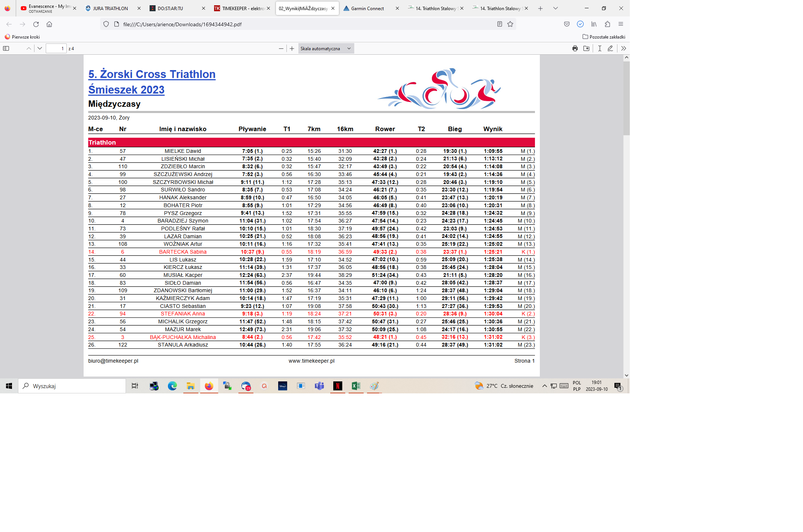This screenshot has height=532, width=803.
Task: Select BĄK-PUCHAŁKA Michalina name
Action: pos(183,337)
